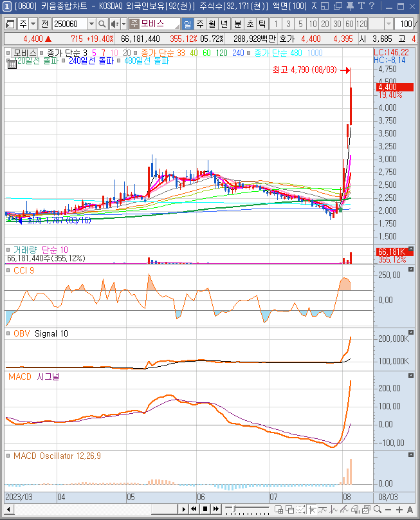420x520 pixels.
Task: Click the stacked panes icon at bottom
Action: point(289,510)
